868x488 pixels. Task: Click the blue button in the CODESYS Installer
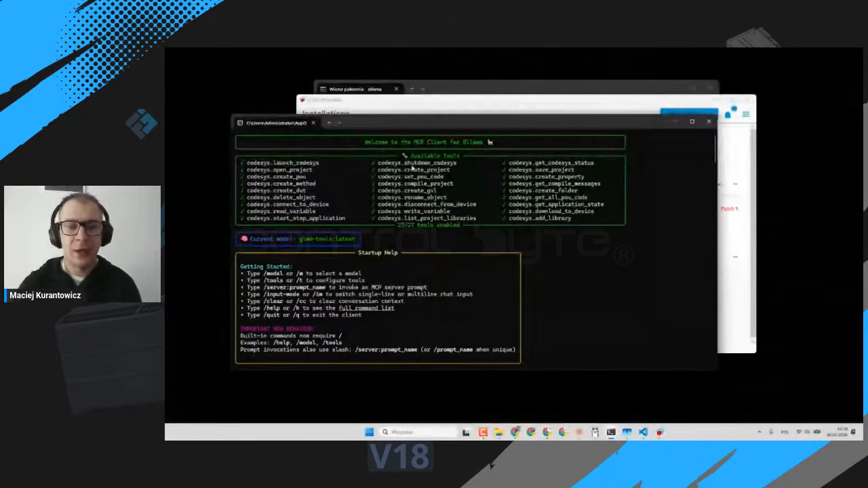[689, 113]
